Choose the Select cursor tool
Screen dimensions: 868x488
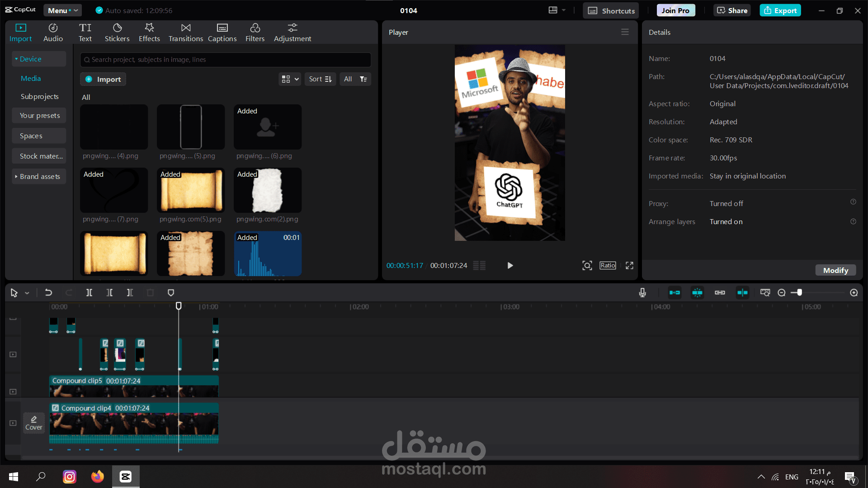14,293
